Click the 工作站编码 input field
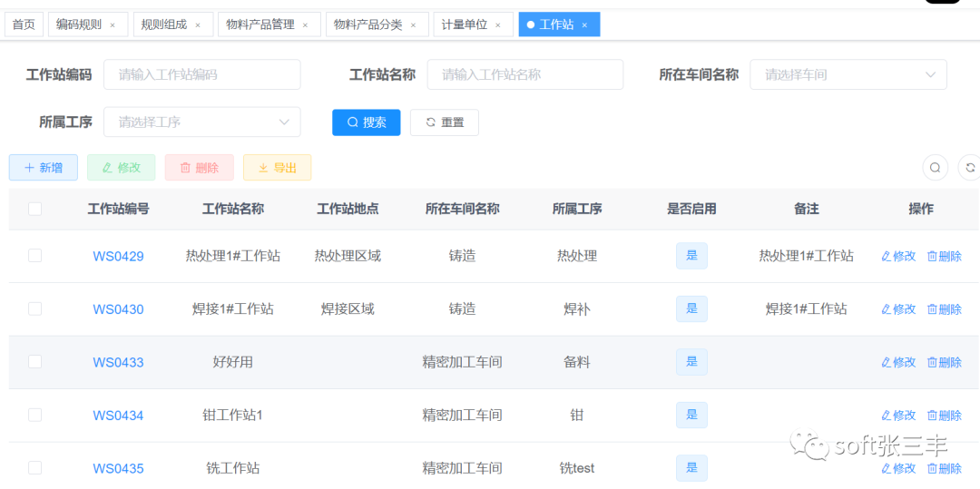 pyautogui.click(x=201, y=74)
